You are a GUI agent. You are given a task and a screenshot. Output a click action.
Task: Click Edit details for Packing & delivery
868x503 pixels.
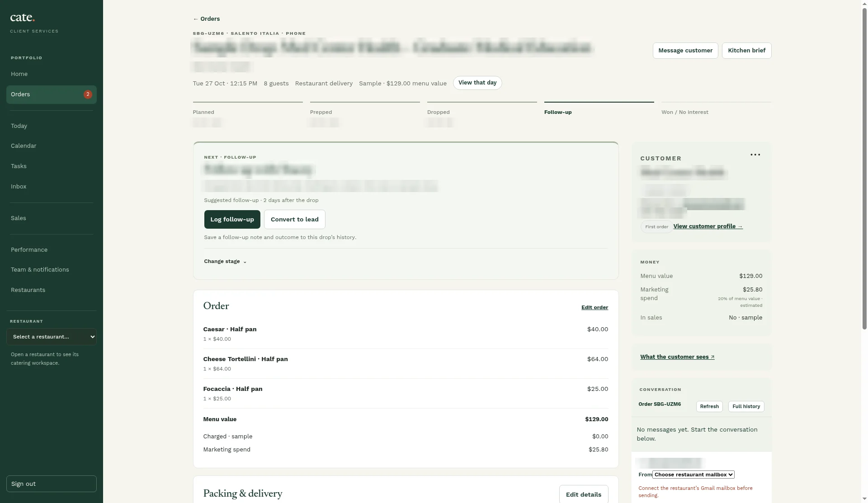click(x=583, y=494)
